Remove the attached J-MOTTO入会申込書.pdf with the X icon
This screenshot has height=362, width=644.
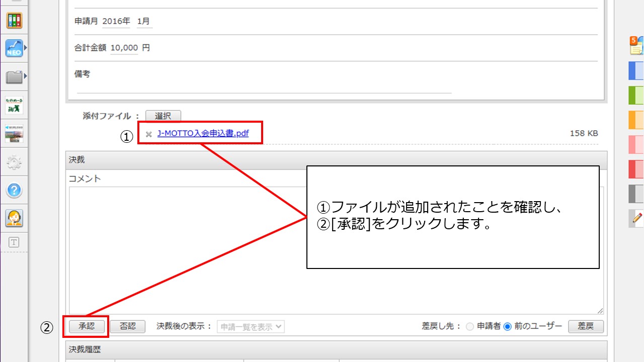(148, 134)
